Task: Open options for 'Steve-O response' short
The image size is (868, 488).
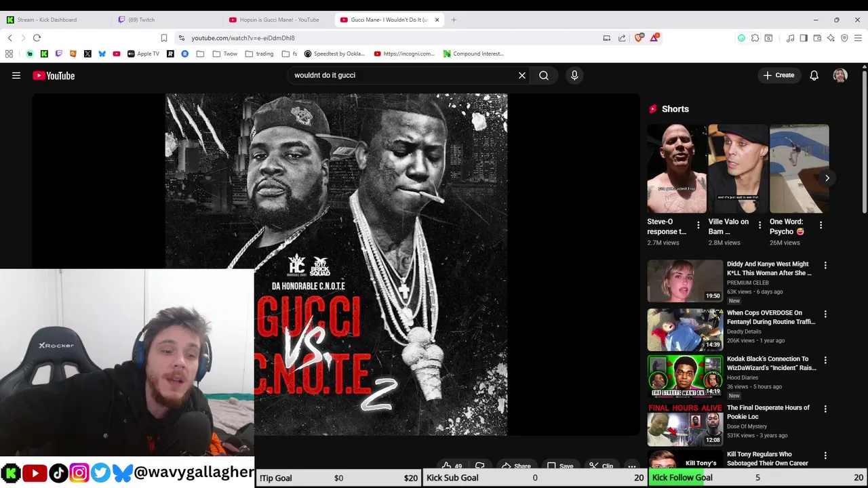Action: (698, 225)
